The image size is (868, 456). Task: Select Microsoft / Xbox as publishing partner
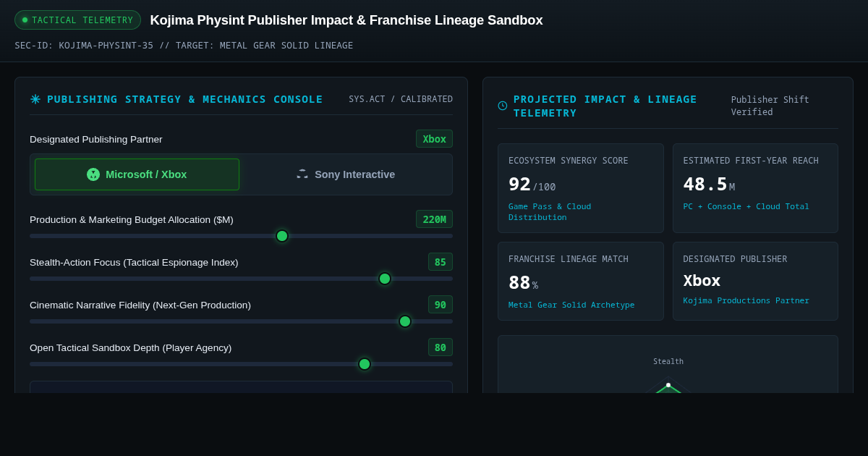pyautogui.click(x=137, y=174)
